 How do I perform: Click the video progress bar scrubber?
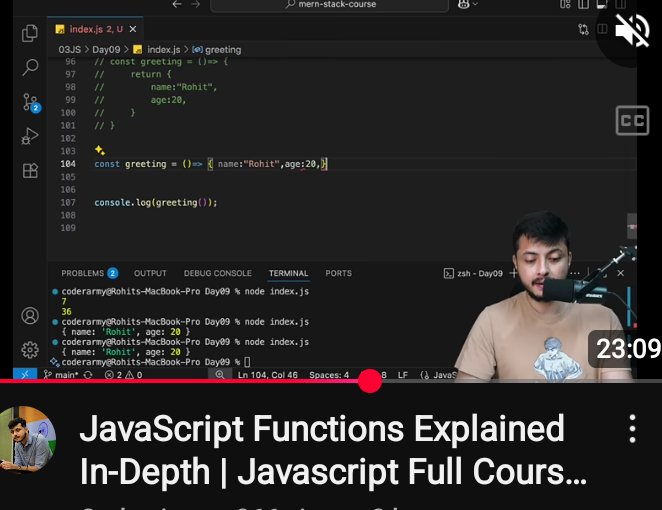point(370,381)
